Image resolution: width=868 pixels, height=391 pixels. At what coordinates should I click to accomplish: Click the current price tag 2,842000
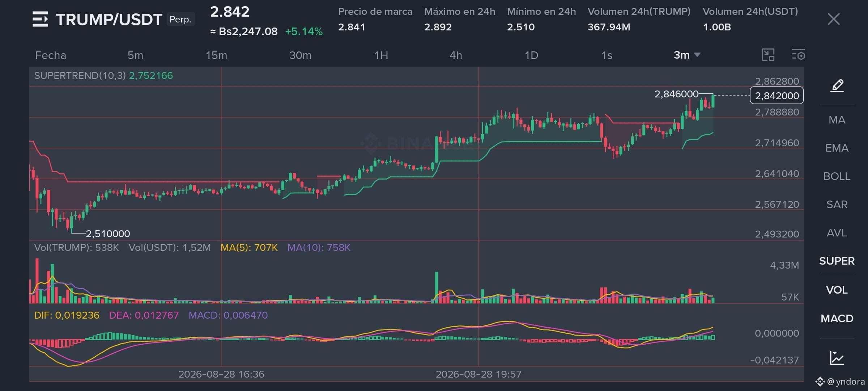777,96
